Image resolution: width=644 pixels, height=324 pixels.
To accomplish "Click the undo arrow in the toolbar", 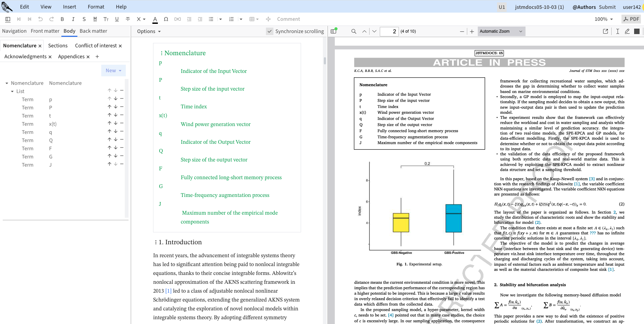I will point(41,19).
